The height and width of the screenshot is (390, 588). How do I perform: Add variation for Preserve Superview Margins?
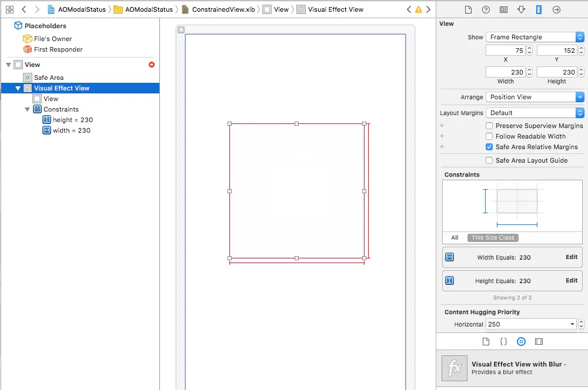point(442,126)
